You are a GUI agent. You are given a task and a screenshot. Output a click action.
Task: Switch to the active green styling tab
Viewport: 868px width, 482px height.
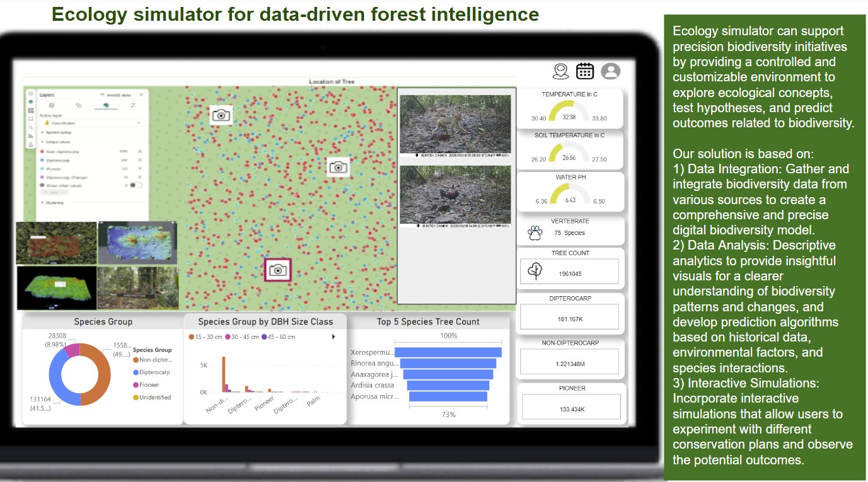[x=106, y=106]
